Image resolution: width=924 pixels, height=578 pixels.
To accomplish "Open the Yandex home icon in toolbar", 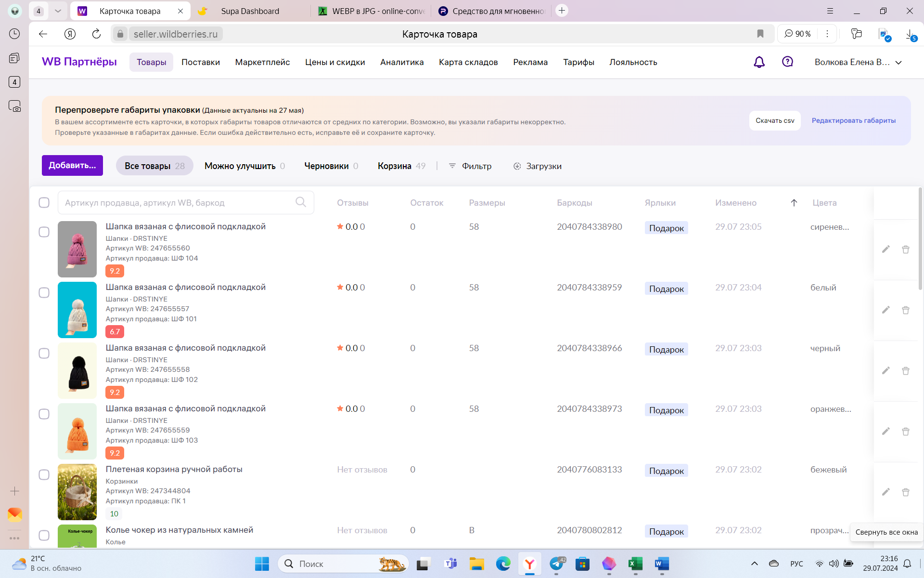I will [x=70, y=34].
